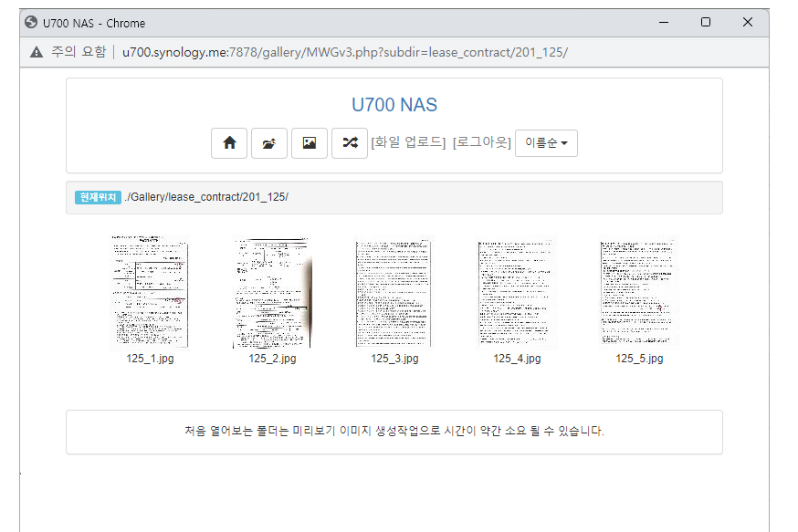Screen dimensions: 798x532
Task: Open the 125_2.jpg thumbnail image
Action: coord(272,292)
